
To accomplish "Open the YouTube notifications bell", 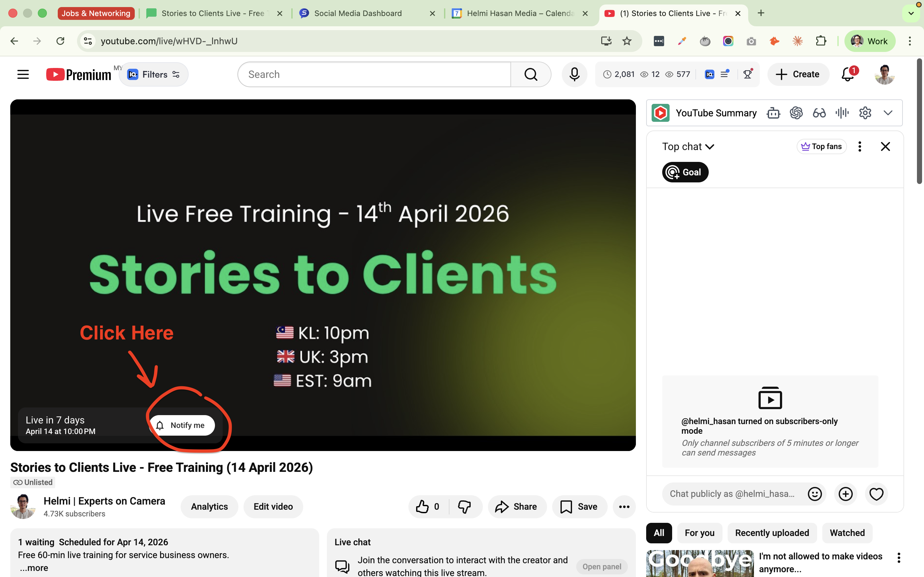I will (x=848, y=74).
